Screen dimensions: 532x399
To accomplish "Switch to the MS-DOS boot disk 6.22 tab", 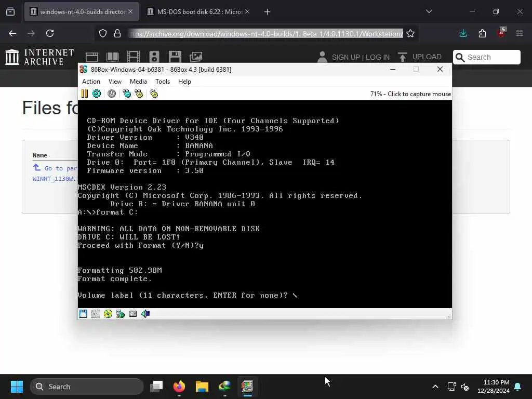I will pyautogui.click(x=199, y=12).
